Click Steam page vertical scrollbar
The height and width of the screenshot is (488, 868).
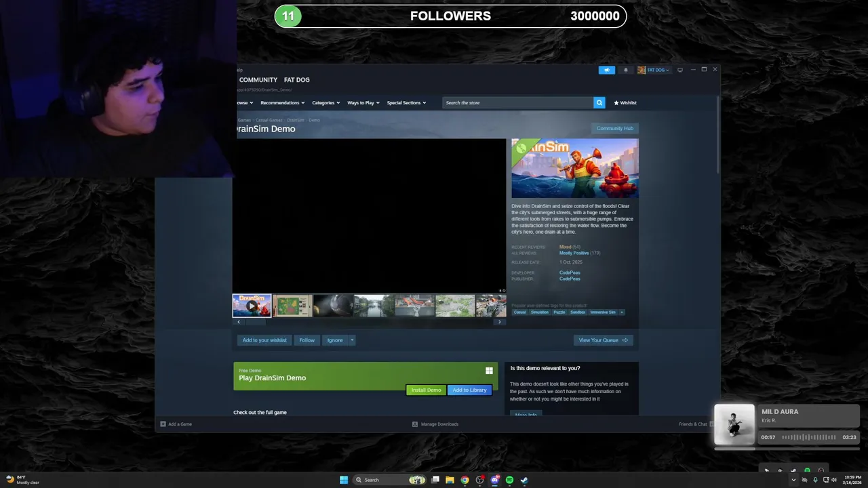pos(718,134)
